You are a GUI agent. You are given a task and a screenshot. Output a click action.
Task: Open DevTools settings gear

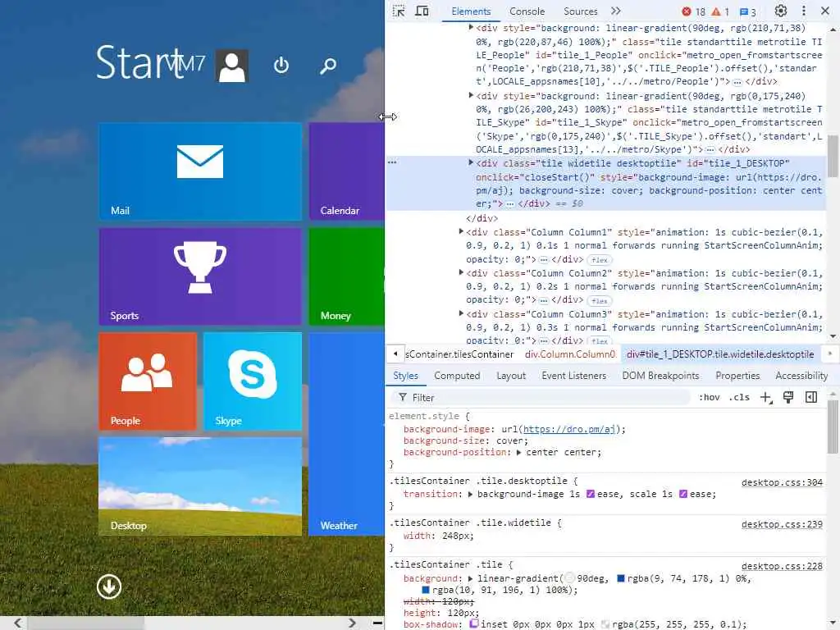[781, 11]
